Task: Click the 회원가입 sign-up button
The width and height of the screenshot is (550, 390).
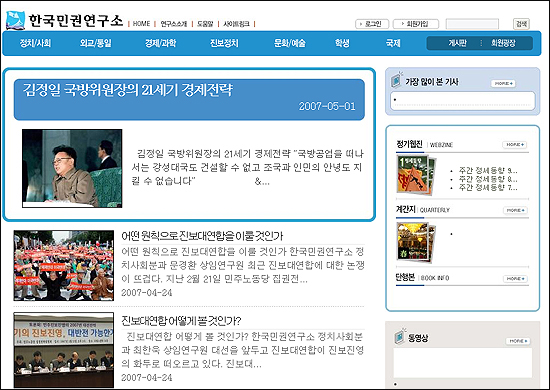Action: (x=416, y=24)
